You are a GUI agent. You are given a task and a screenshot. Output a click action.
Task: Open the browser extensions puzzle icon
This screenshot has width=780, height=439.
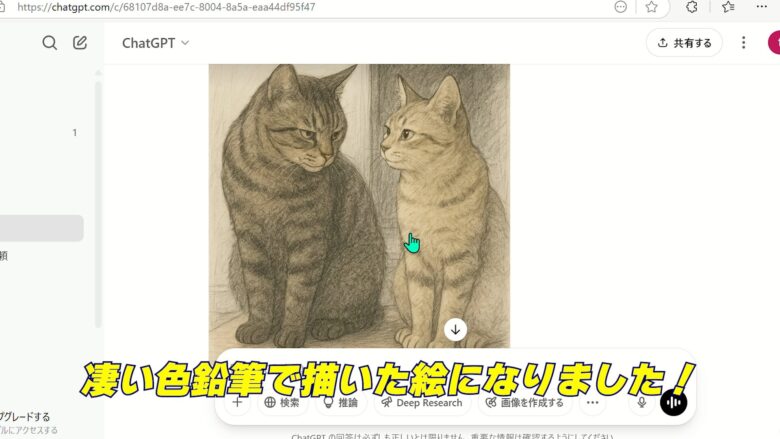pos(691,7)
